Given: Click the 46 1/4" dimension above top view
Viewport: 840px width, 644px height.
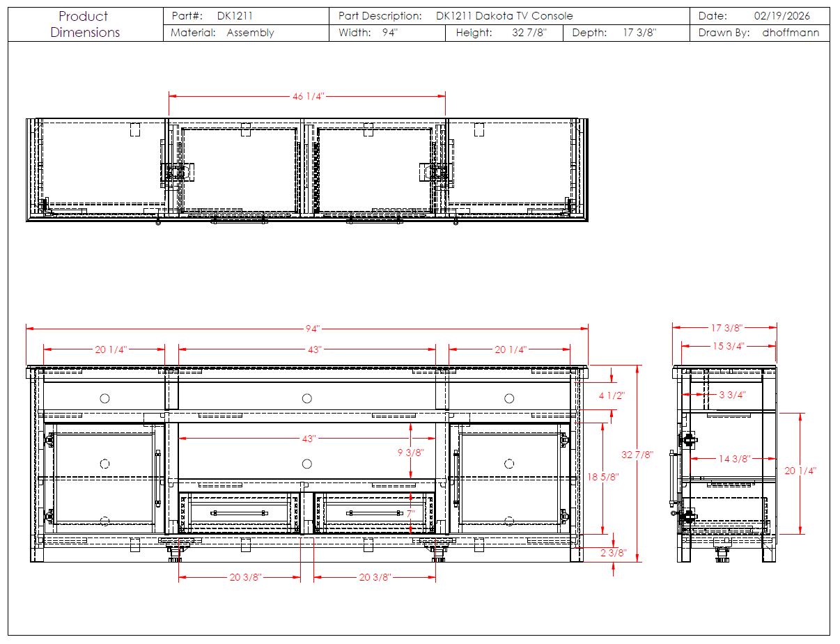Looking at the screenshot, I should (309, 96).
